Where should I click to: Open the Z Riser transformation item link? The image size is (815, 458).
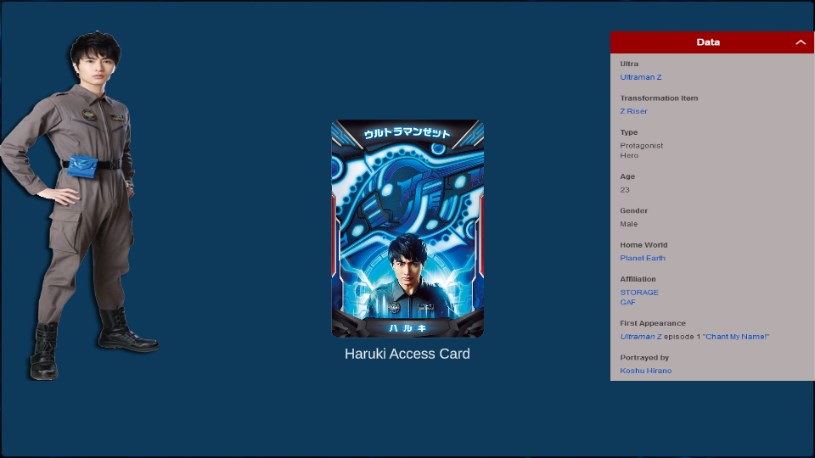point(633,111)
